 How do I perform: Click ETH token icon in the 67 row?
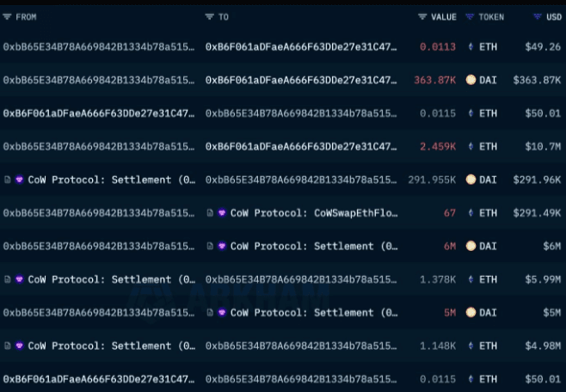click(471, 213)
